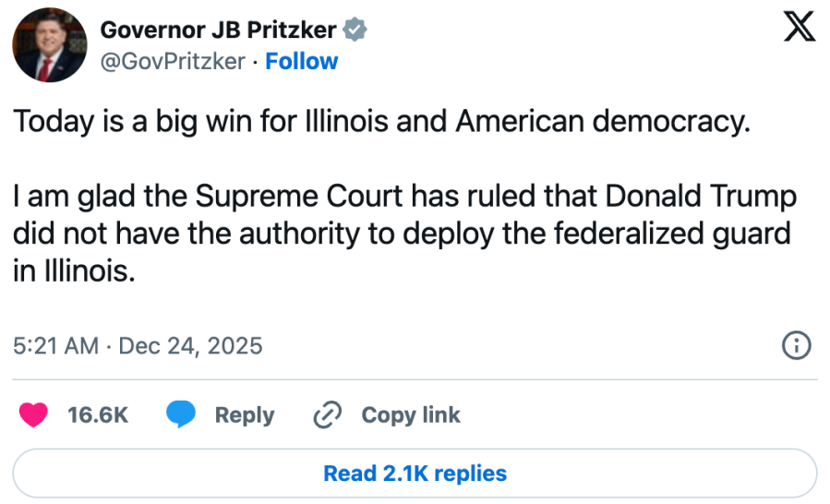Click the Governor JB Pritzker display name
Image resolution: width=830 pixels, height=504 pixels.
[x=218, y=30]
